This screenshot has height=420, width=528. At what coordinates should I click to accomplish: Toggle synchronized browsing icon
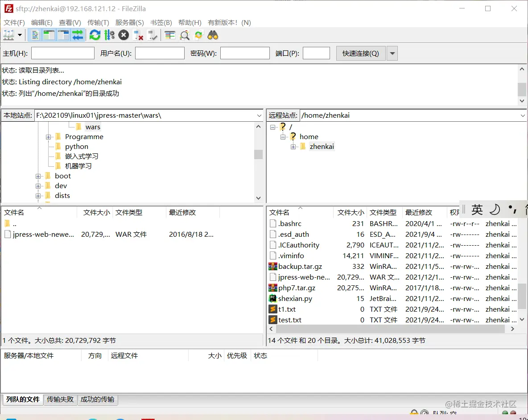coord(199,35)
